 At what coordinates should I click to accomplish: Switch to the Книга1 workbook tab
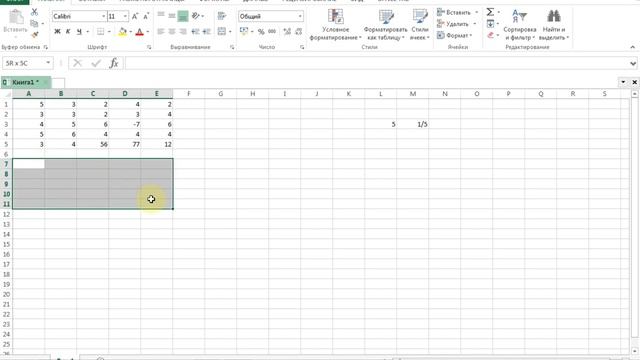point(25,82)
